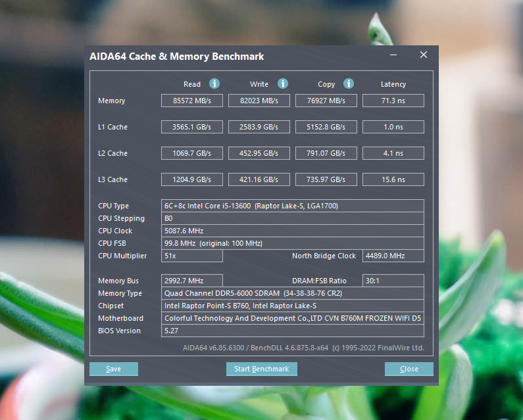Click North Bridge Clock value 4489.0 MHz
Viewport: 523px width, 420px height.
(x=393, y=256)
